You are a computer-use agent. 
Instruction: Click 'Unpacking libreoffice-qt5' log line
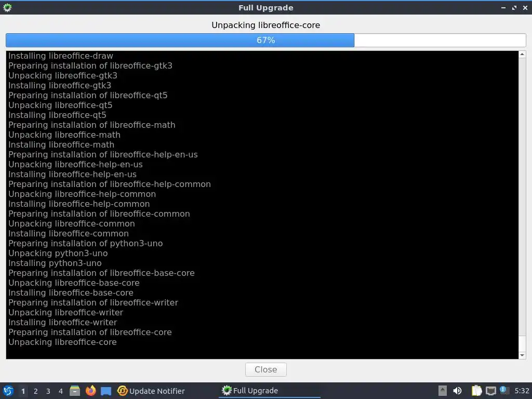point(60,105)
